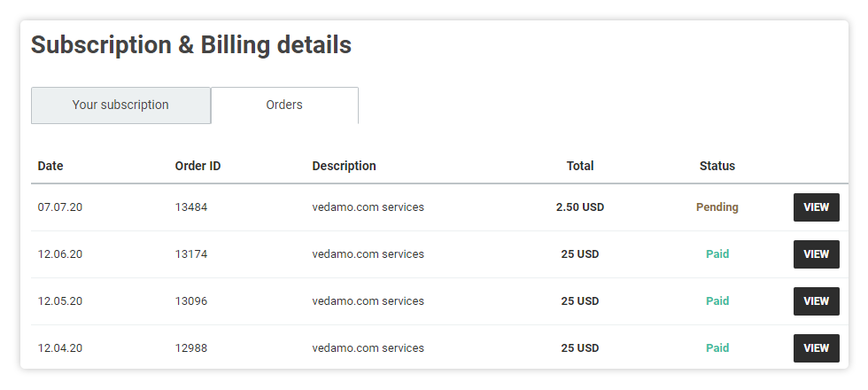Click the Date column header
Viewport: 868px width, 390px height.
click(x=50, y=167)
